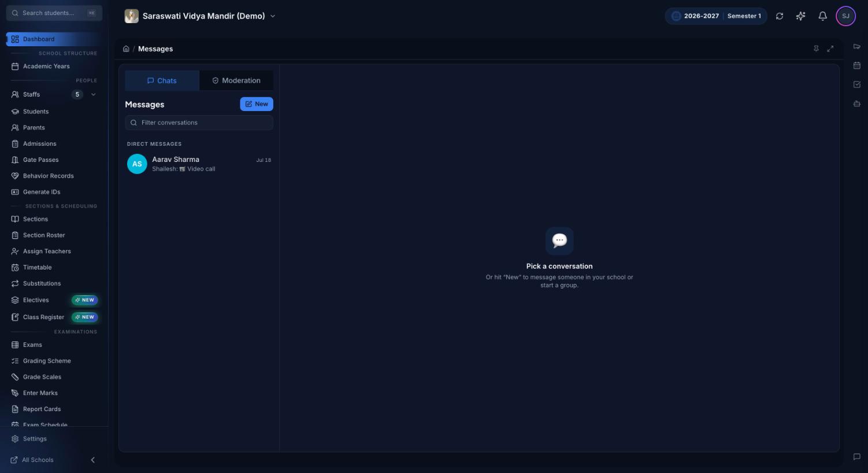868x473 pixels.
Task: Start a New message
Action: coord(257,104)
